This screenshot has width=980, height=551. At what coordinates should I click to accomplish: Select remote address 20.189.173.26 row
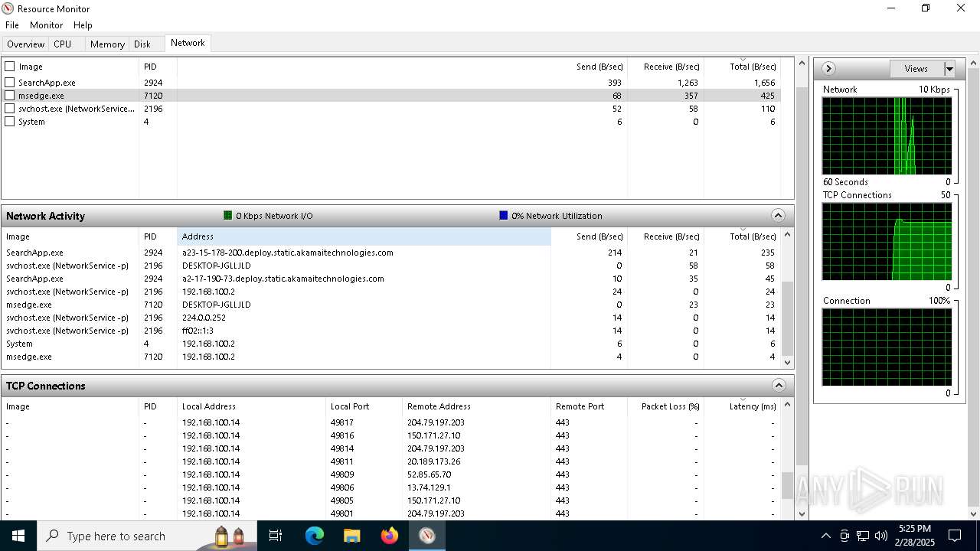point(391,461)
